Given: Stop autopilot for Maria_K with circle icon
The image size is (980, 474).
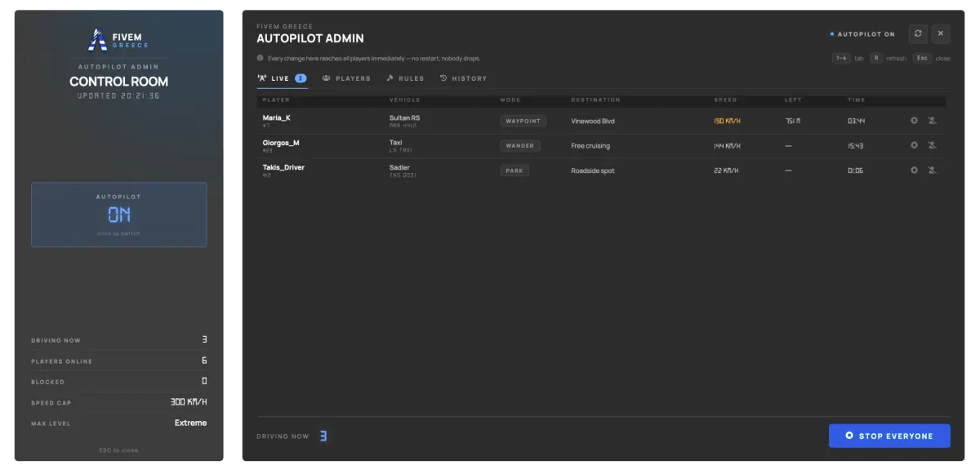Looking at the screenshot, I should (914, 121).
